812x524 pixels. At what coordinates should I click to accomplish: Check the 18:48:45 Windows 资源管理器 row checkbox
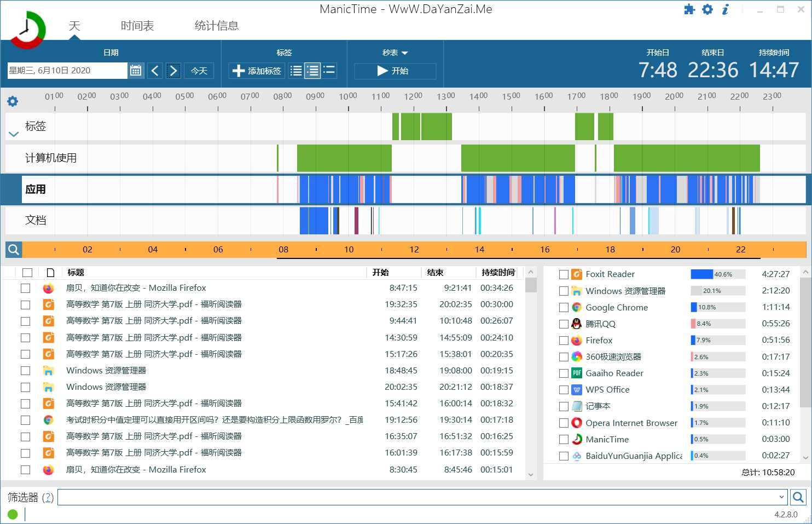pos(25,371)
